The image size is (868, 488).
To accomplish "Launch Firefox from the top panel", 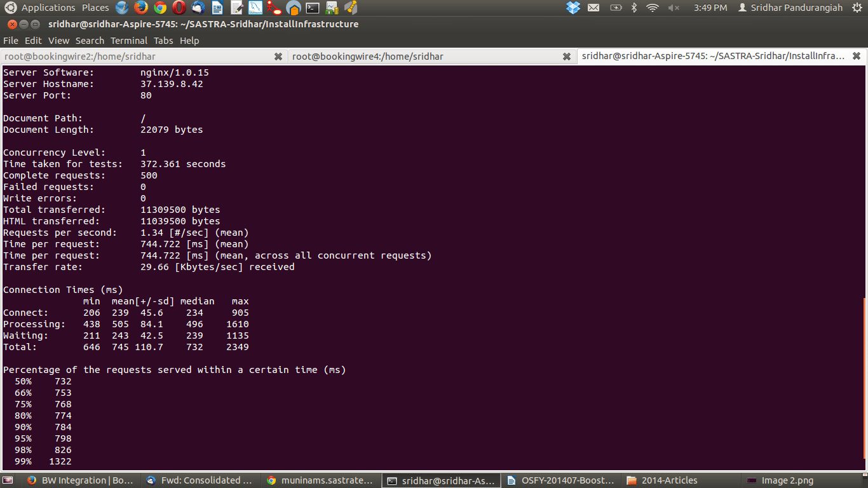I will pyautogui.click(x=141, y=8).
